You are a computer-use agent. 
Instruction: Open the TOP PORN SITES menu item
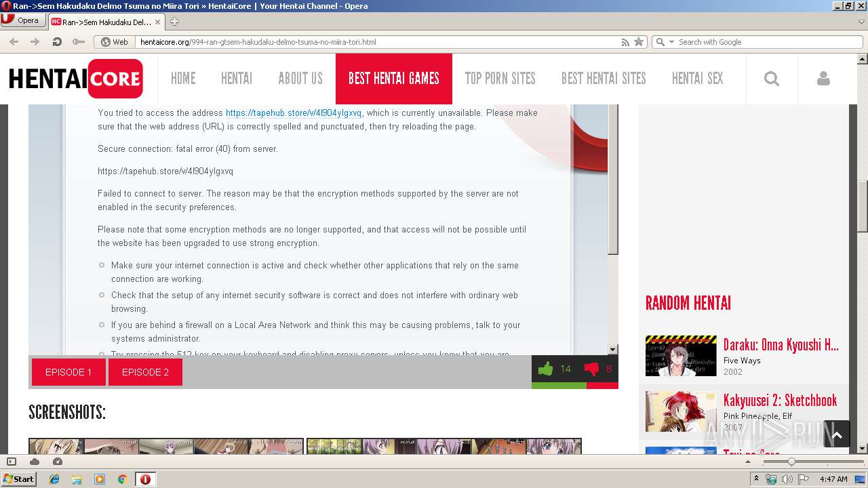tap(500, 79)
